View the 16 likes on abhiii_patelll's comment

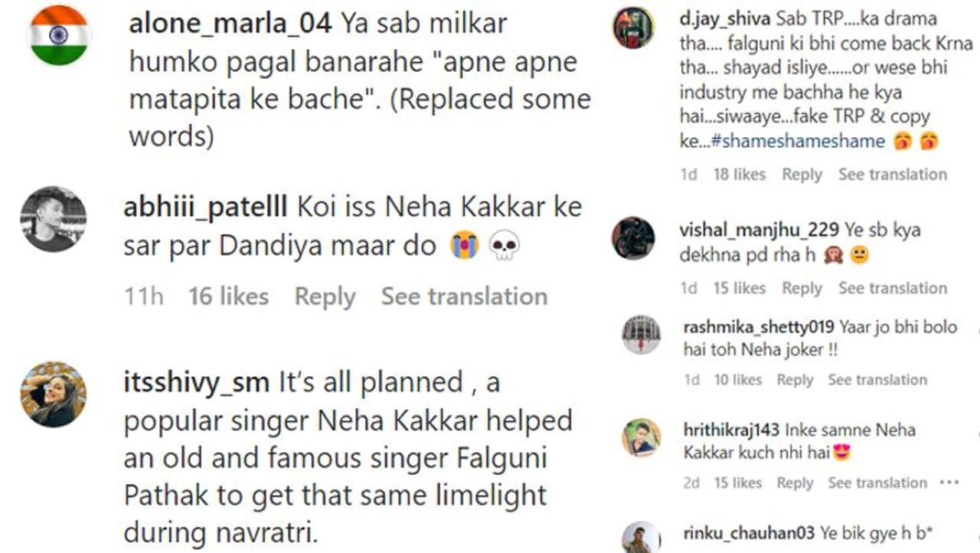click(228, 297)
